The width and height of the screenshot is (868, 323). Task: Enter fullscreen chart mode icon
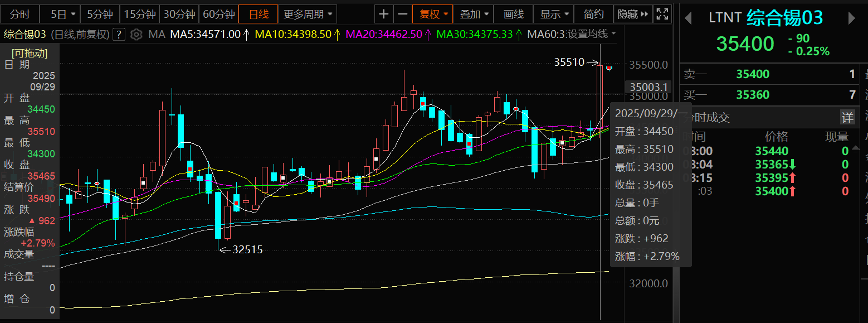click(662, 14)
